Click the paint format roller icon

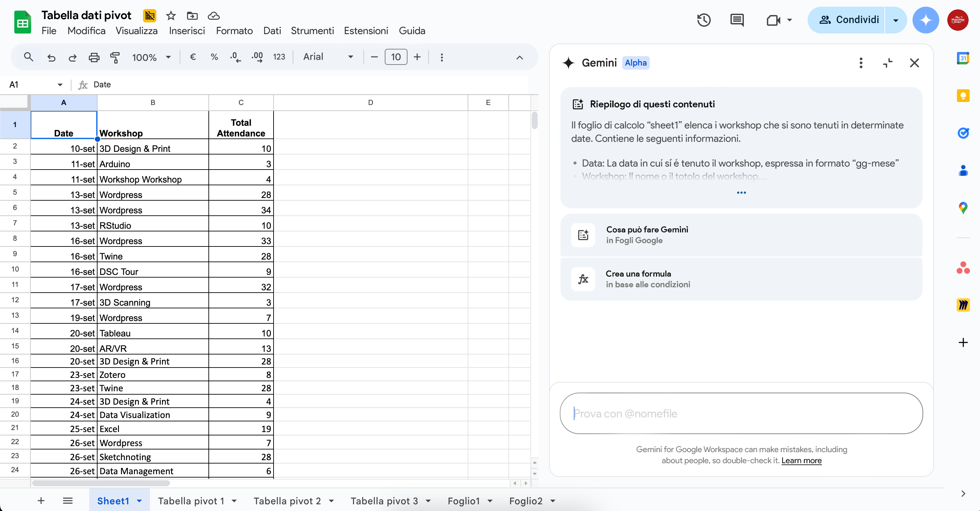(x=115, y=57)
